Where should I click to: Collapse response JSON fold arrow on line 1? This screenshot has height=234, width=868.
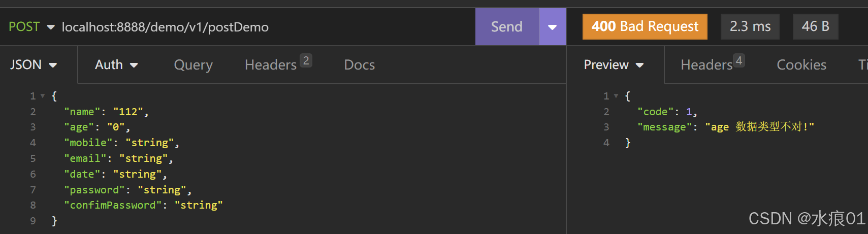pyautogui.click(x=616, y=96)
